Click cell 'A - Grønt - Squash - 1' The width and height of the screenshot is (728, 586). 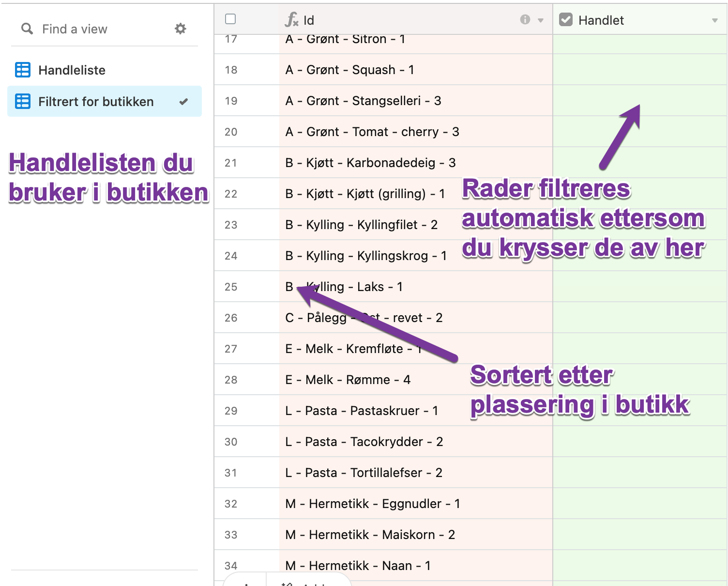[416, 70]
